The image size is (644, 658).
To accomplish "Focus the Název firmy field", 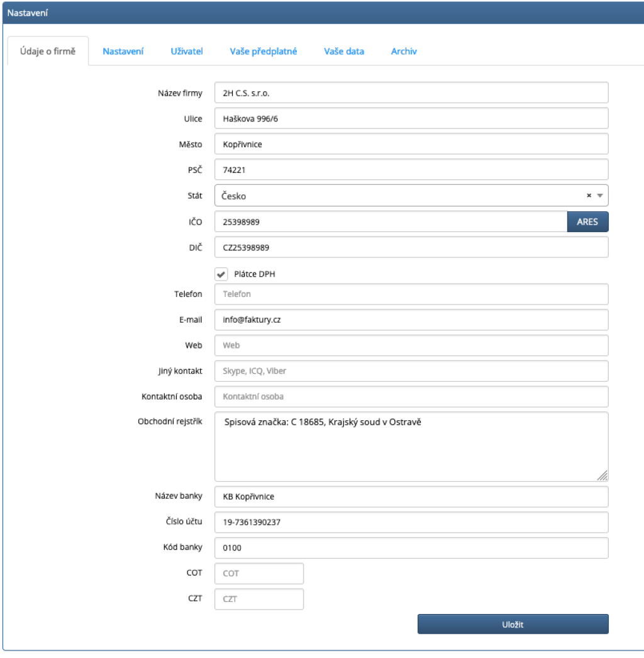I will 411,92.
